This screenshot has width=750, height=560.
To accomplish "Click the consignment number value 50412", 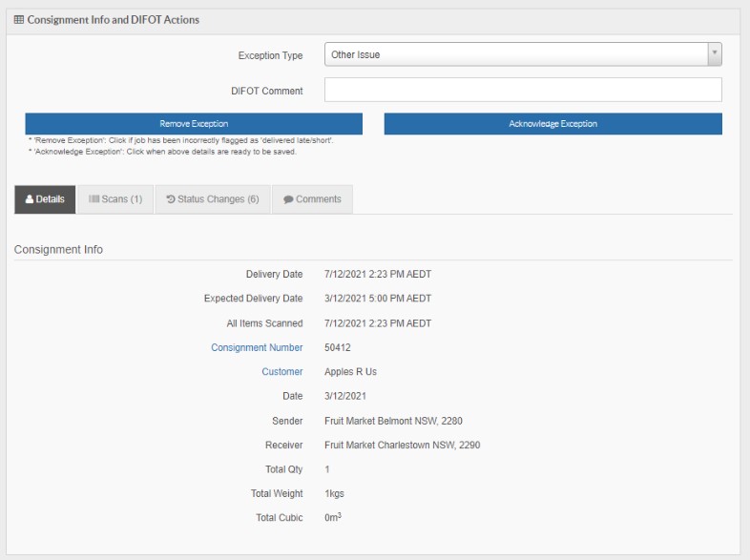I will click(x=338, y=347).
